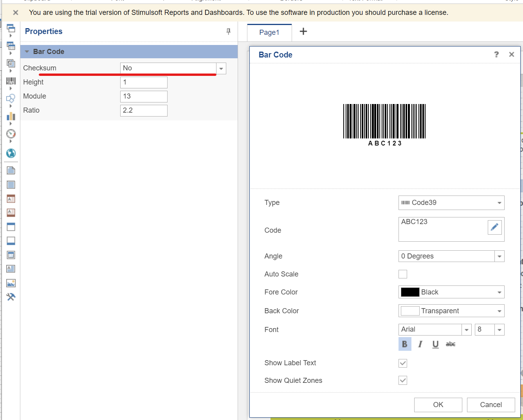
Task: Select the Page Header band icon
Action: 11,199
